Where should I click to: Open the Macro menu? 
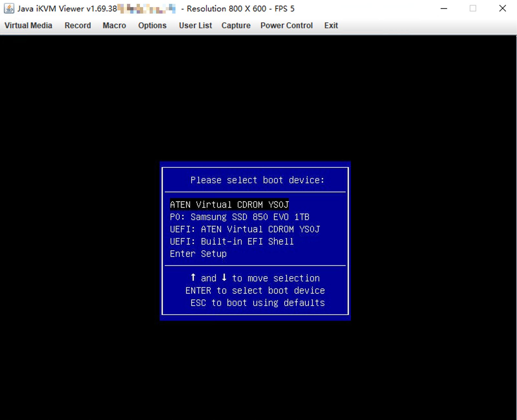coord(114,26)
